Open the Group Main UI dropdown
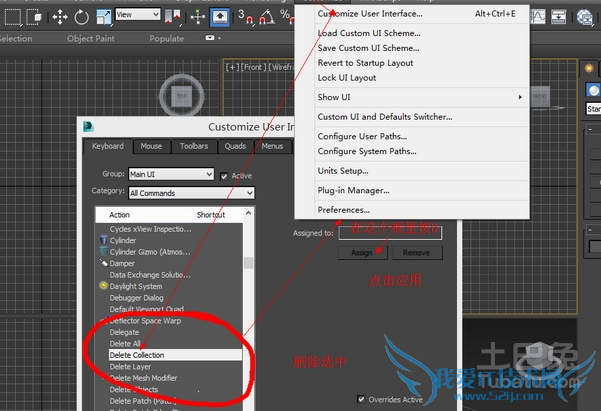 tap(171, 174)
